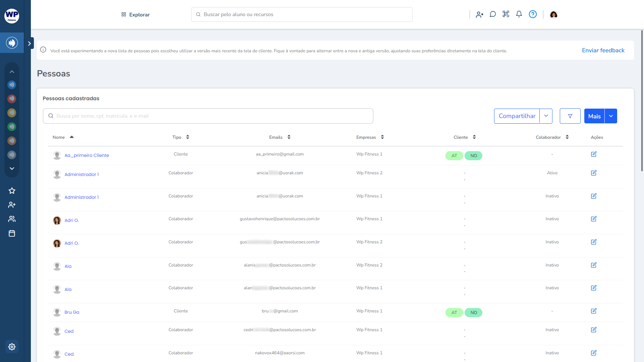
Task: Expand the Compartilhar dropdown arrow
Action: coord(546,116)
